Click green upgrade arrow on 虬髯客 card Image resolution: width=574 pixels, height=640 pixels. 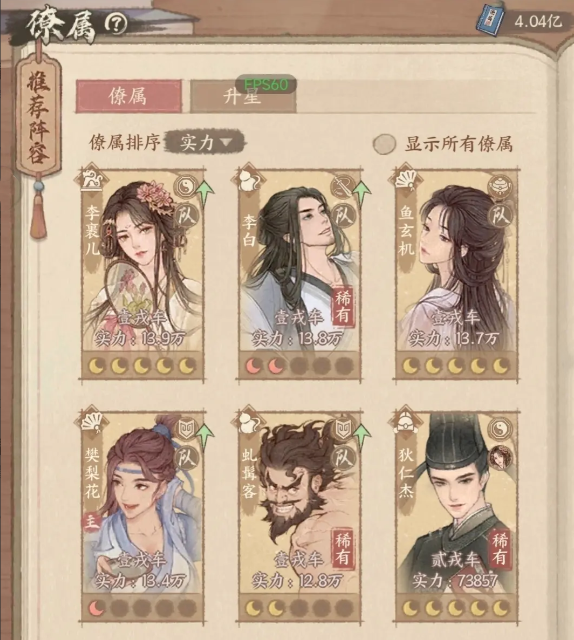(x=362, y=435)
